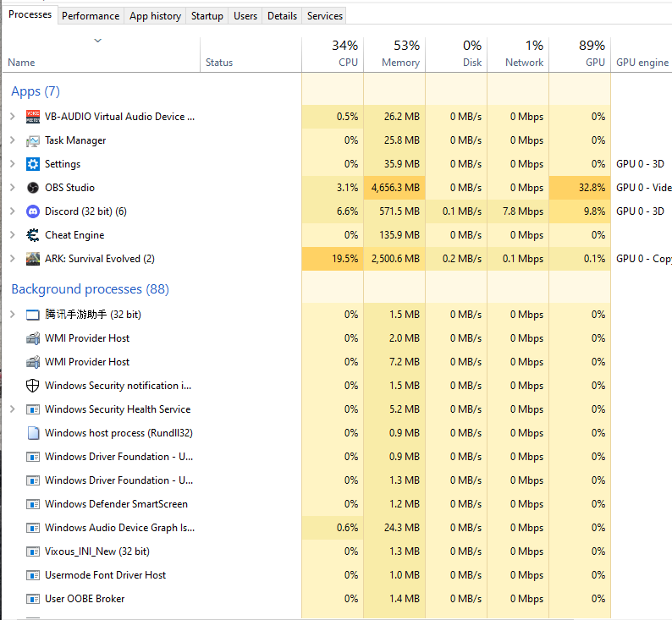Viewport: 672px width, 620px height.
Task: Click Settings GPU engine GPU 0 - 3D
Action: click(640, 164)
